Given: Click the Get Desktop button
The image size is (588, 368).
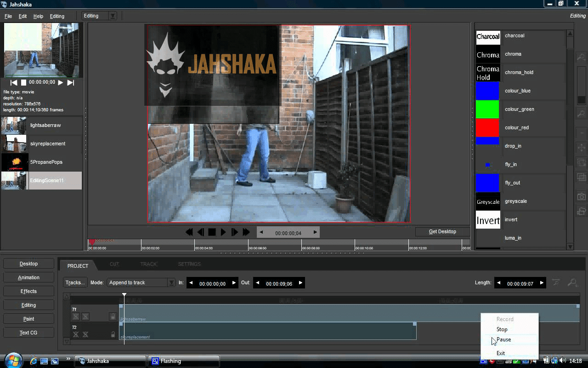Looking at the screenshot, I should (x=442, y=231).
